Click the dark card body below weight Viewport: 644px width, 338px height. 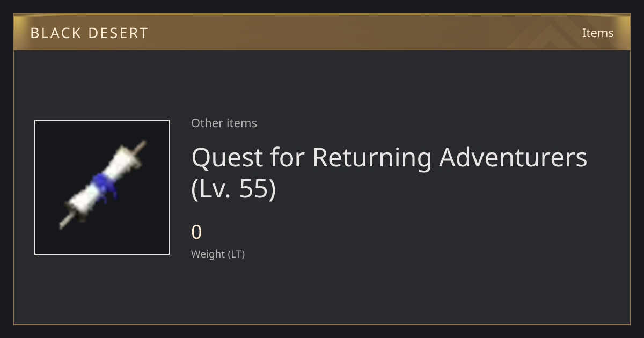[x=322, y=292]
